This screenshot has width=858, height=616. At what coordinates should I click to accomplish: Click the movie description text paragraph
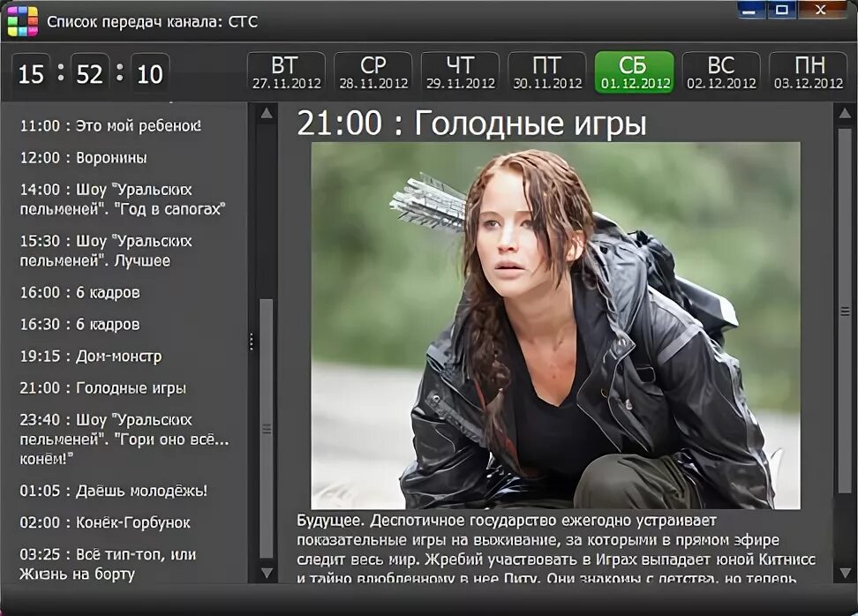[x=556, y=548]
